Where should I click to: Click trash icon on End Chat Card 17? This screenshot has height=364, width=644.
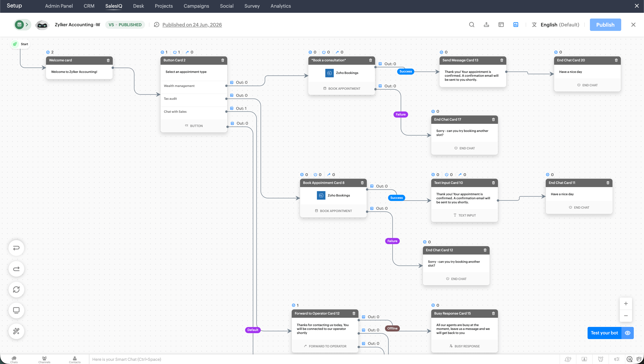(x=493, y=119)
